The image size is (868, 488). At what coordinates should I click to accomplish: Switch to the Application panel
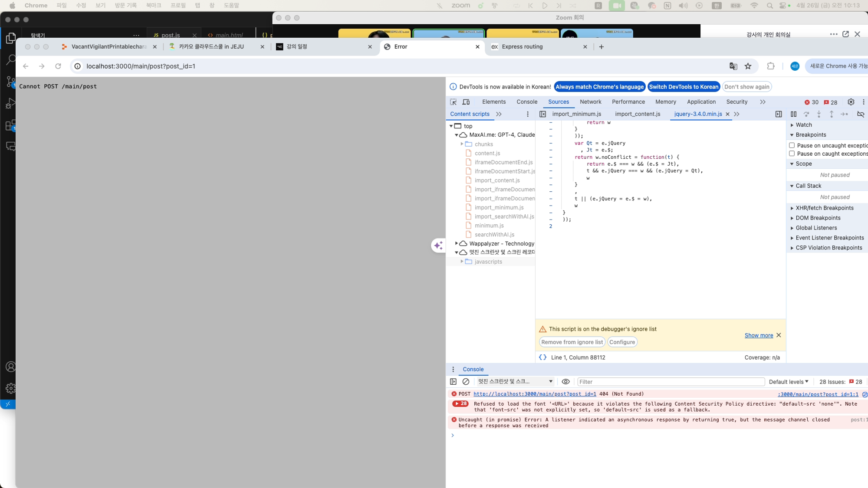(x=701, y=102)
